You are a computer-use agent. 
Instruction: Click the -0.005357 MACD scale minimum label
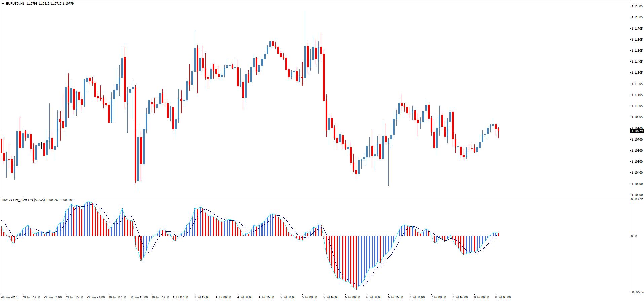click(x=637, y=292)
